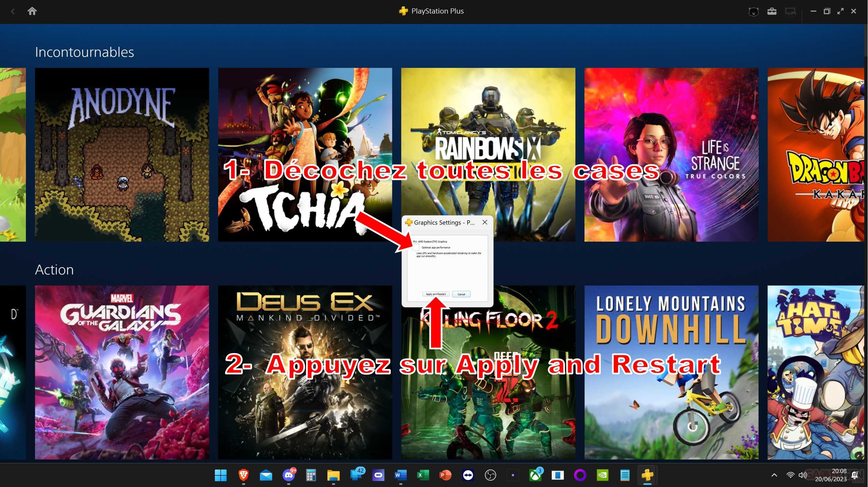Open OBS Studio from the taskbar
This screenshot has height=487, width=868.
pos(490,475)
